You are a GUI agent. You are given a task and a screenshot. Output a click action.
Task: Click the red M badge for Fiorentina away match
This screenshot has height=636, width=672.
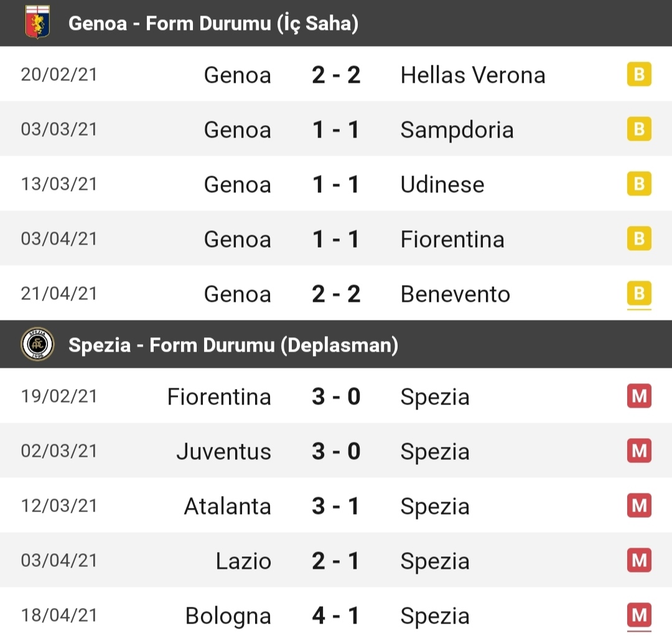(639, 396)
